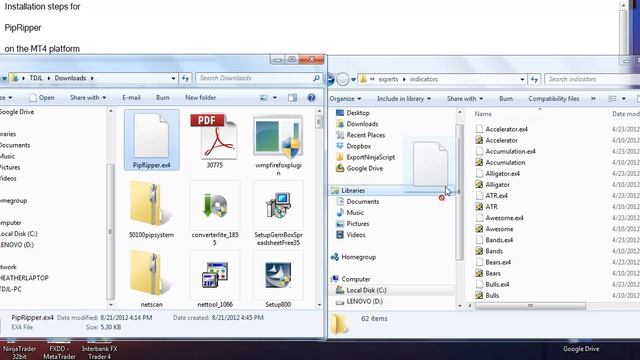Click the horizontal scrollbar in indicators file list

click(x=531, y=305)
